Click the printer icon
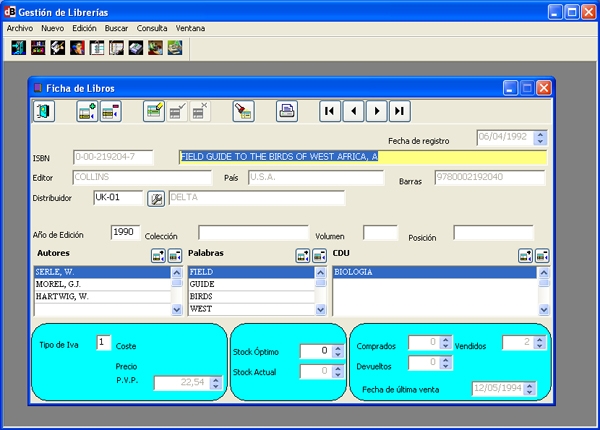This screenshot has height=430, width=600. click(x=287, y=111)
